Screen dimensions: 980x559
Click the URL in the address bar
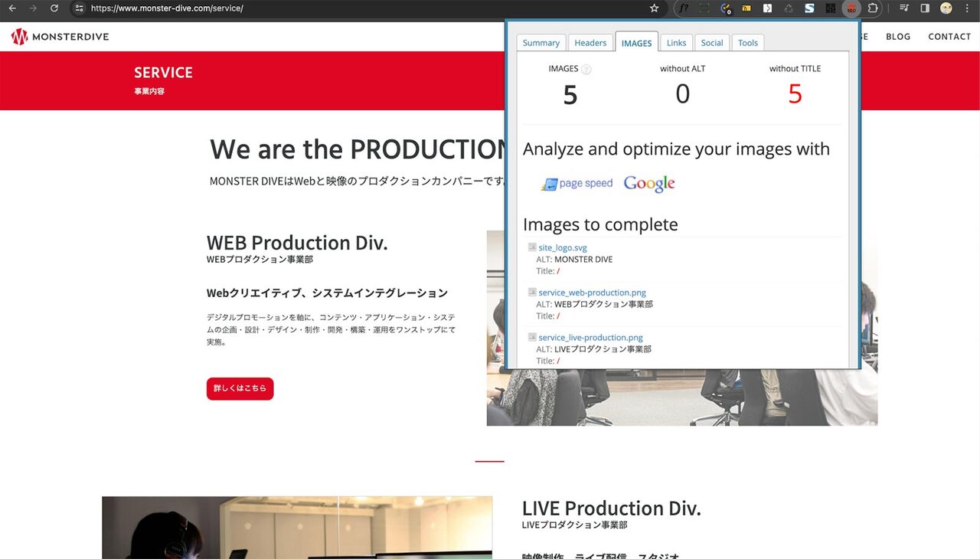[167, 8]
